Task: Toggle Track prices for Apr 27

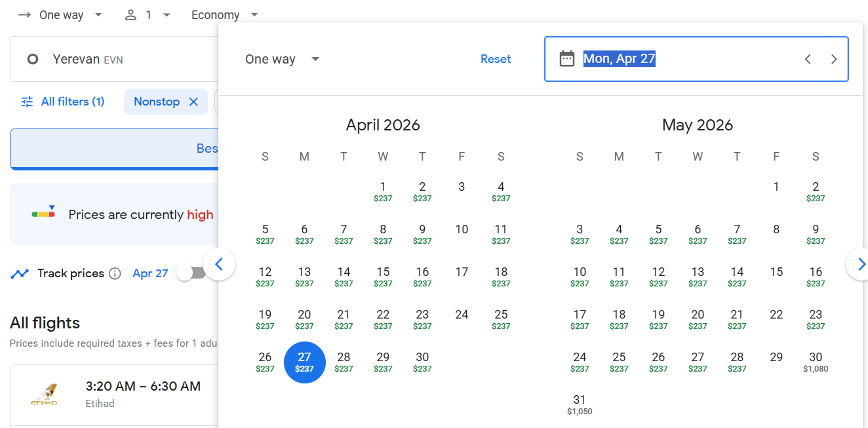Action: (190, 273)
